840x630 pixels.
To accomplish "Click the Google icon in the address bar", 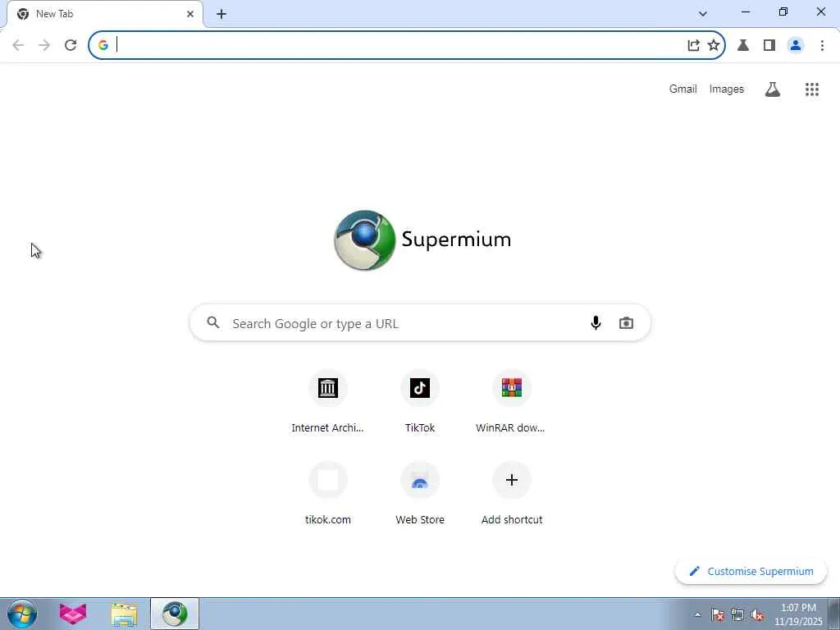I will point(103,45).
